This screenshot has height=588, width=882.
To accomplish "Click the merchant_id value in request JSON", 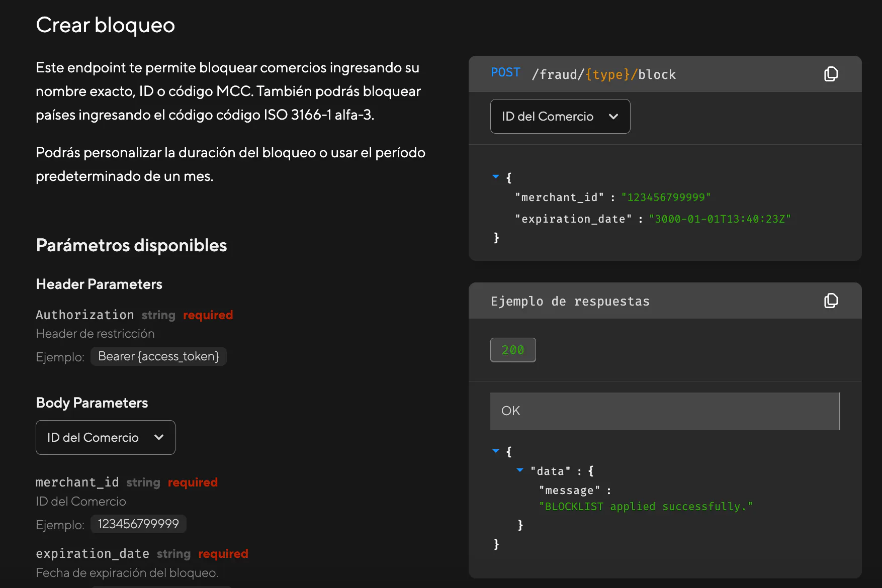I will (666, 198).
